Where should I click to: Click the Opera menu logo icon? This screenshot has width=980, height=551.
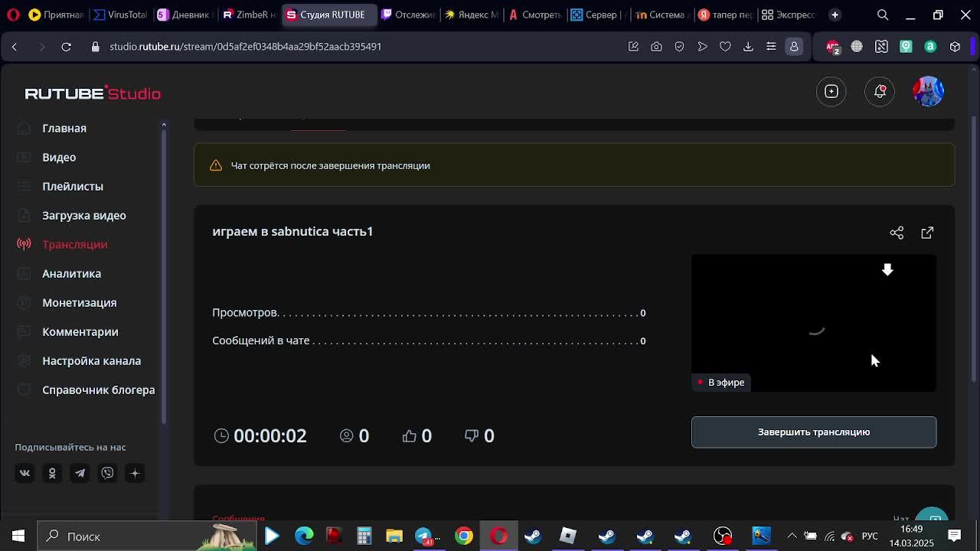pos(13,15)
